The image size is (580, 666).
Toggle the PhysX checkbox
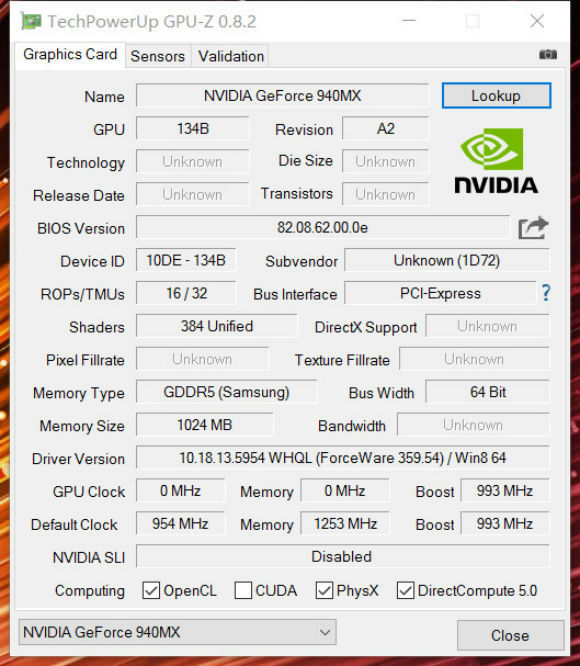(324, 590)
